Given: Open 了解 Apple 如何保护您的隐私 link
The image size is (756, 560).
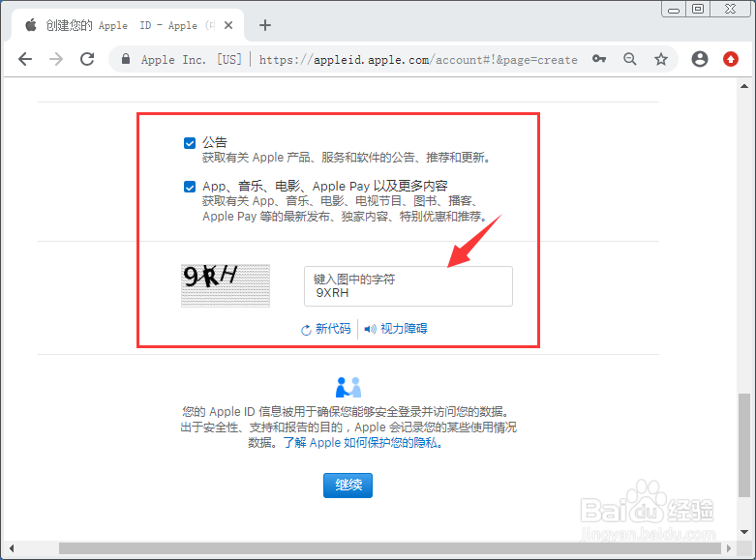Looking at the screenshot, I should [x=363, y=442].
